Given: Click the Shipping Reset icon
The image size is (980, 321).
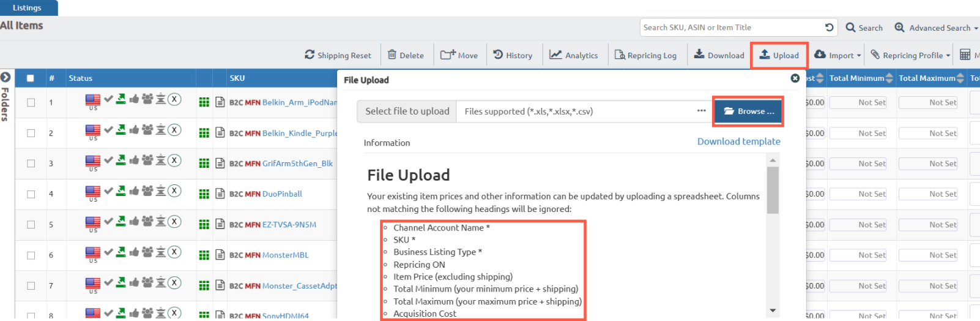Looking at the screenshot, I should (x=310, y=55).
